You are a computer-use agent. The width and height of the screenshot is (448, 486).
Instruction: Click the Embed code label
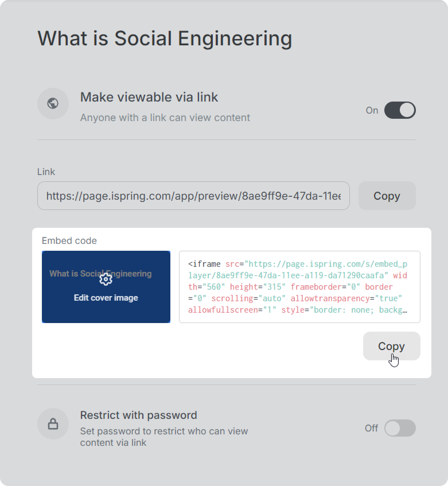(69, 240)
